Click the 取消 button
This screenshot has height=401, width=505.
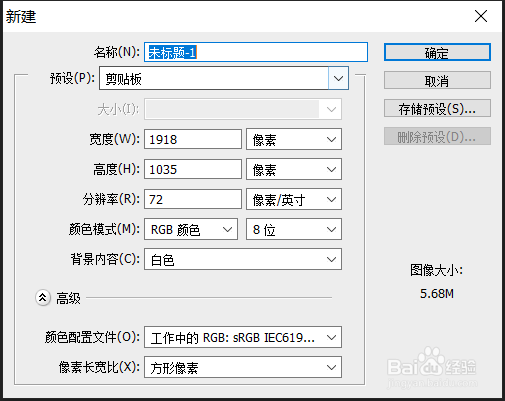437,80
